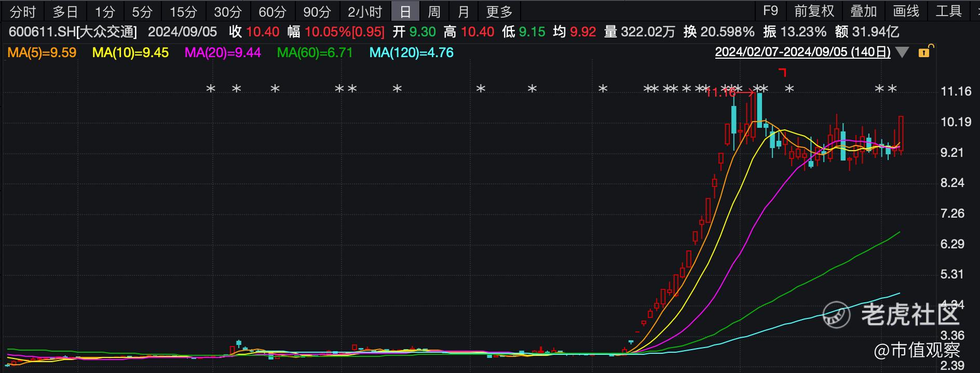Click the change value 10.05%[0.95]

click(345, 32)
